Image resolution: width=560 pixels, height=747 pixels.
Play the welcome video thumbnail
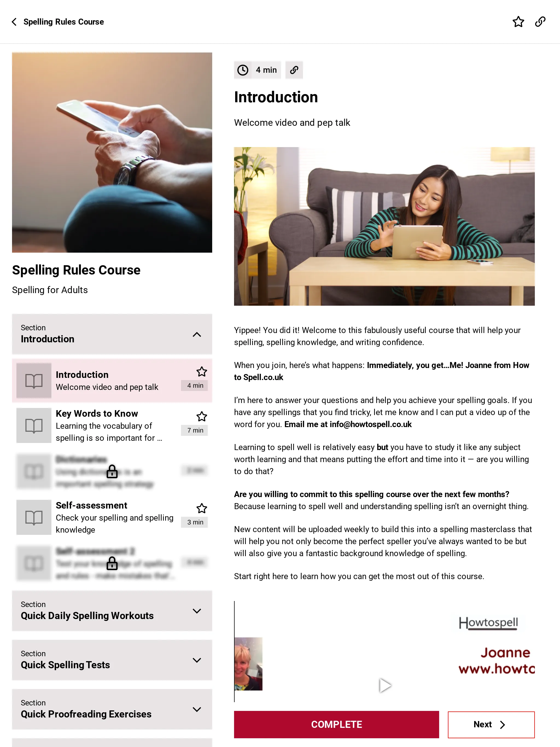tap(385, 685)
